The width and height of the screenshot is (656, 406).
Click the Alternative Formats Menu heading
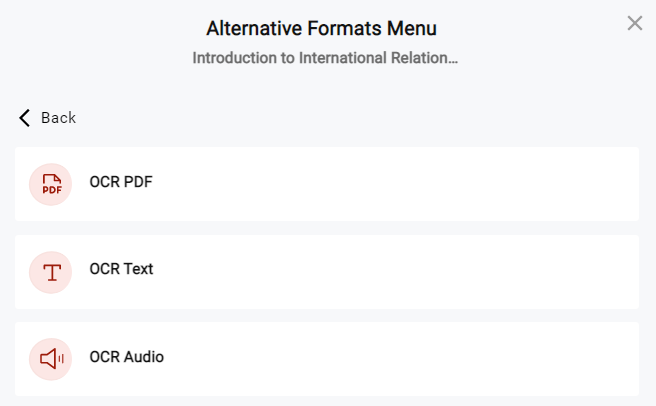tap(321, 28)
